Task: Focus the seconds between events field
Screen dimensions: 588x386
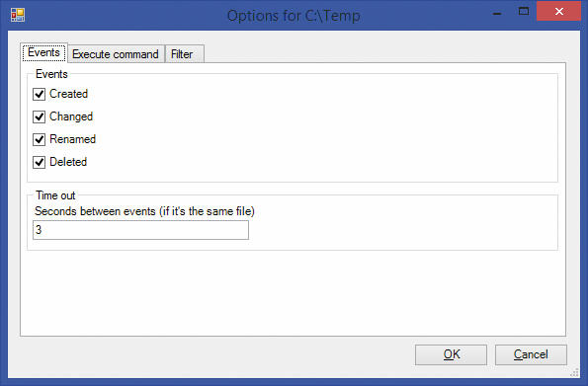Action: tap(140, 230)
